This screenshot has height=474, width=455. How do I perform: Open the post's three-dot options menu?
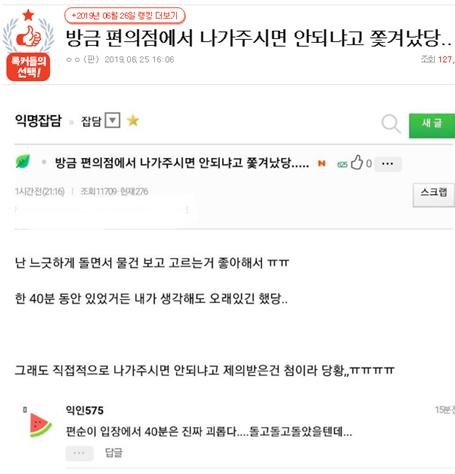click(x=388, y=164)
